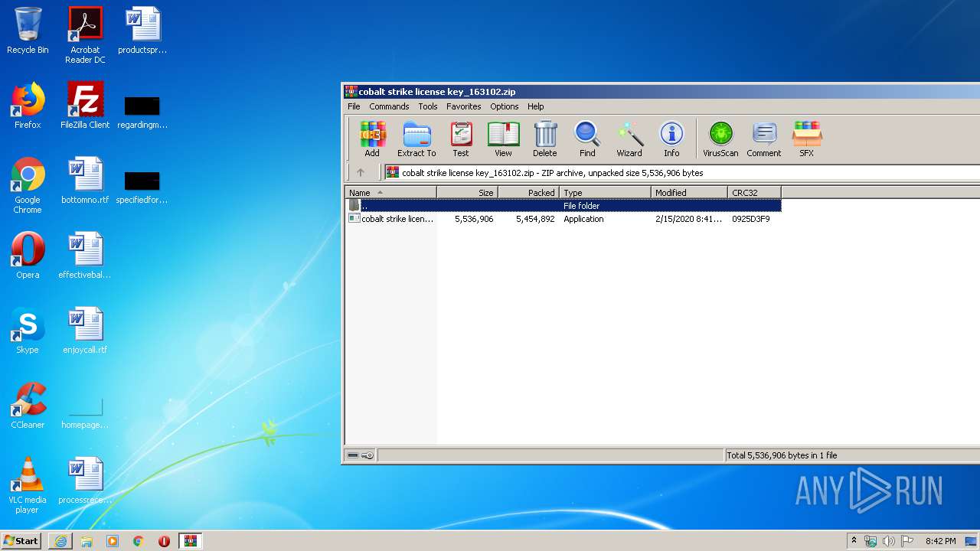
Task: Open the Help menu
Action: 536,106
